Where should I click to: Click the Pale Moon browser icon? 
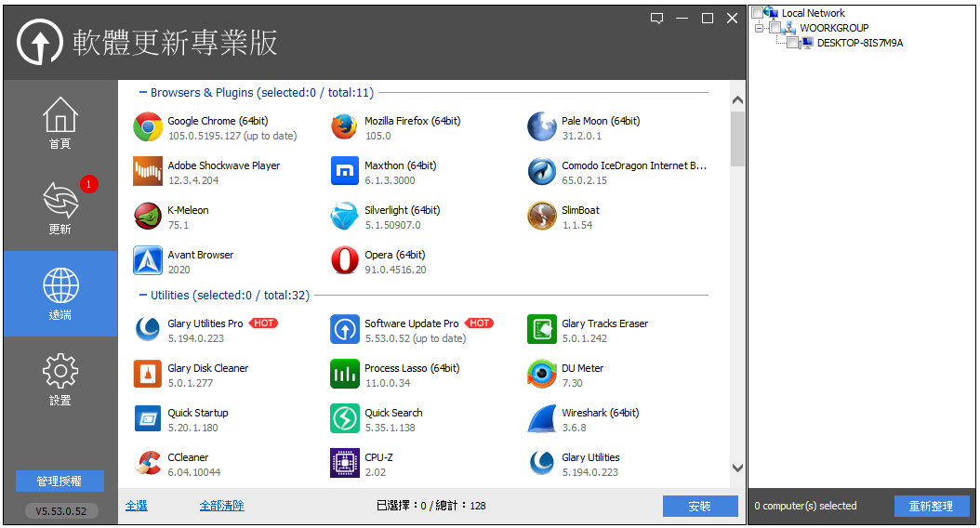point(541,127)
